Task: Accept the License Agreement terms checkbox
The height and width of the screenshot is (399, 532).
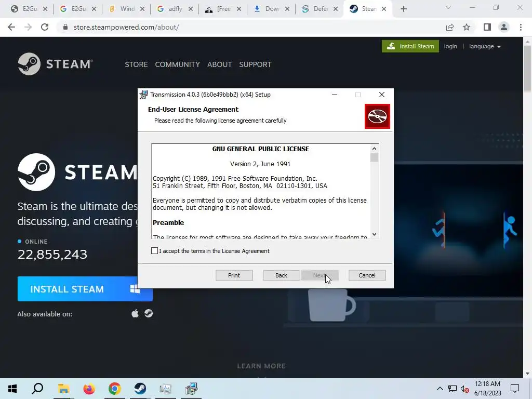Action: (x=154, y=251)
